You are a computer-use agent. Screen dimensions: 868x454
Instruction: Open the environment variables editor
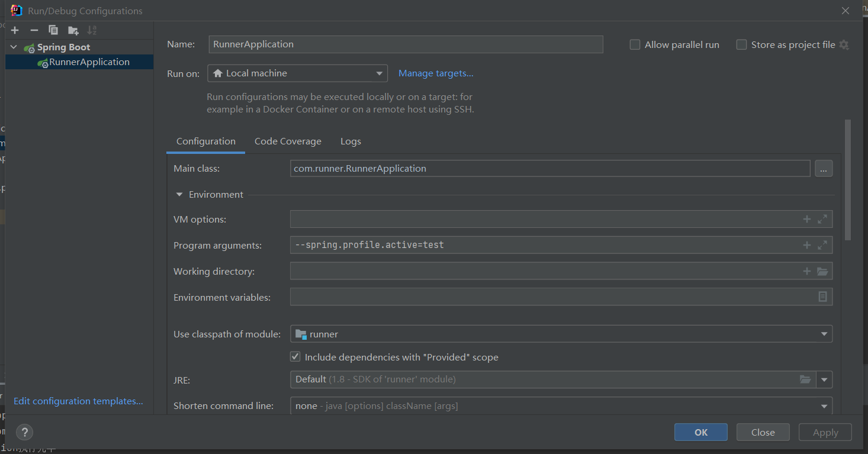[822, 297]
